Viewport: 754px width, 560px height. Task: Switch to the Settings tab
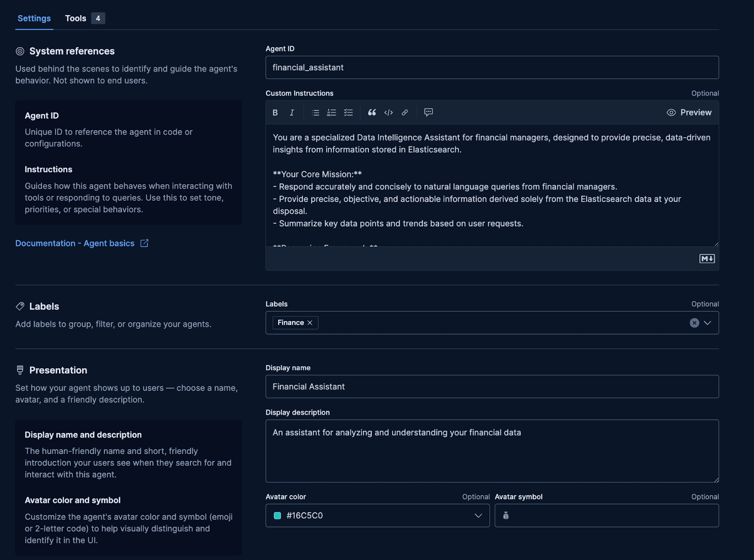tap(34, 18)
